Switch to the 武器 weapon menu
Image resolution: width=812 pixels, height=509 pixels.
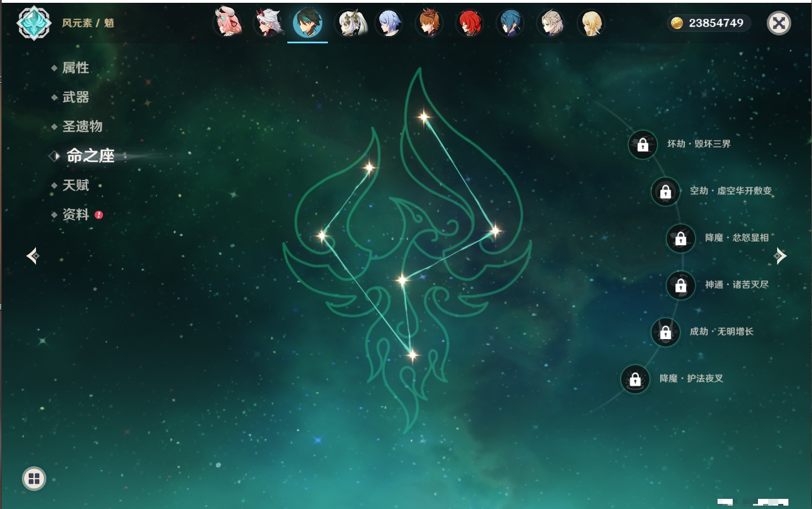pos(75,97)
